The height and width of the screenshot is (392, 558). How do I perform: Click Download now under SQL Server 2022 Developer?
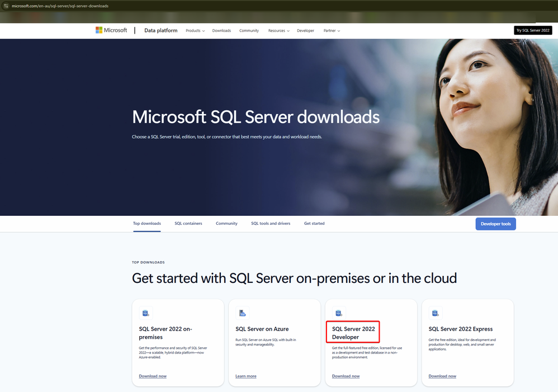(346, 376)
